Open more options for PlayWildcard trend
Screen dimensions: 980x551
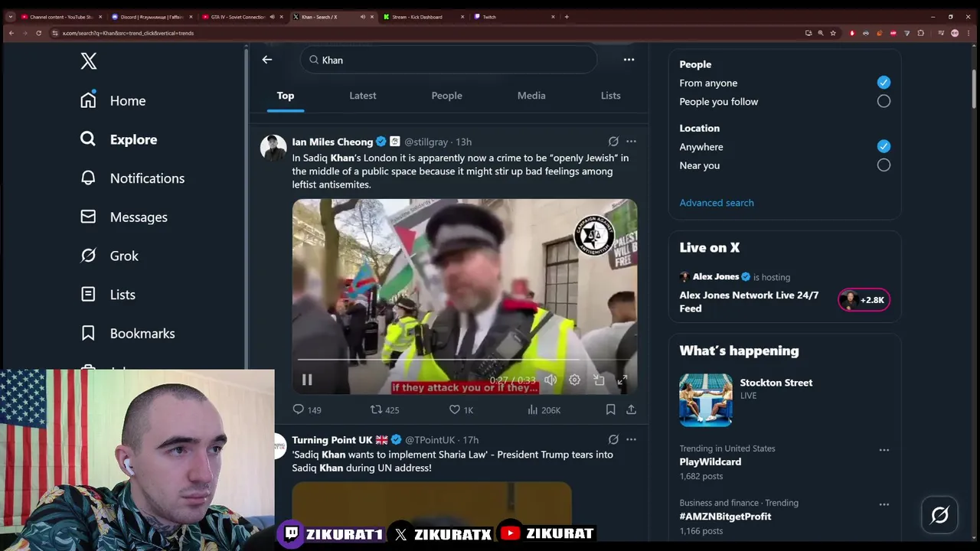[x=884, y=450]
